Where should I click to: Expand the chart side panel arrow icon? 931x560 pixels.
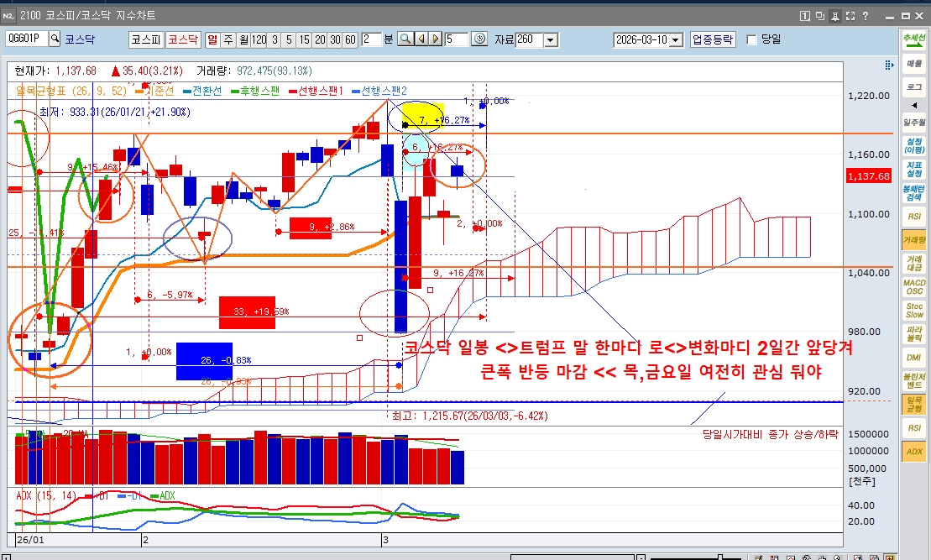point(889,65)
